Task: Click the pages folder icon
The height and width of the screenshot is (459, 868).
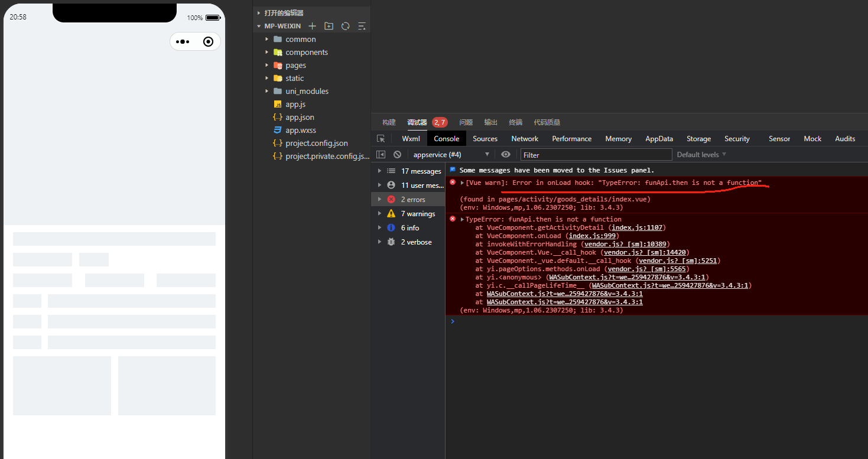Action: point(278,65)
